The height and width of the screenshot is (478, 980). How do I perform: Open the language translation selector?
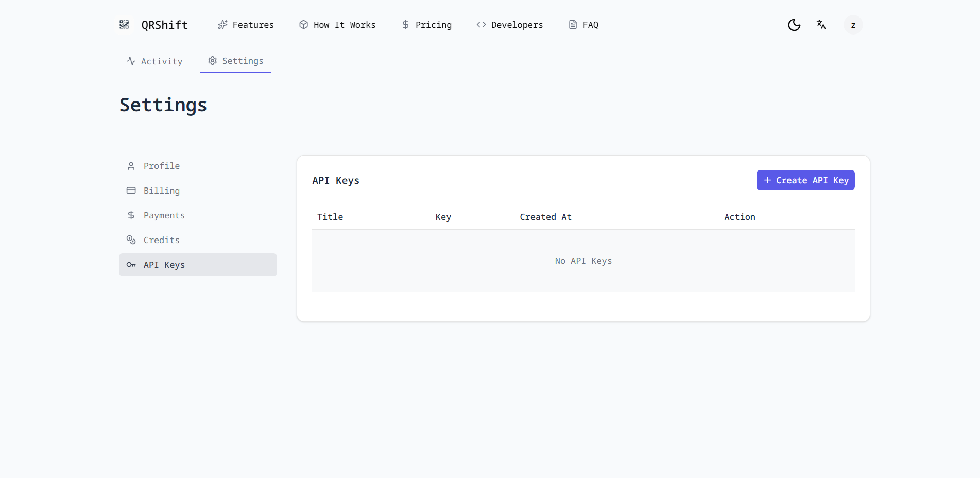(x=821, y=25)
